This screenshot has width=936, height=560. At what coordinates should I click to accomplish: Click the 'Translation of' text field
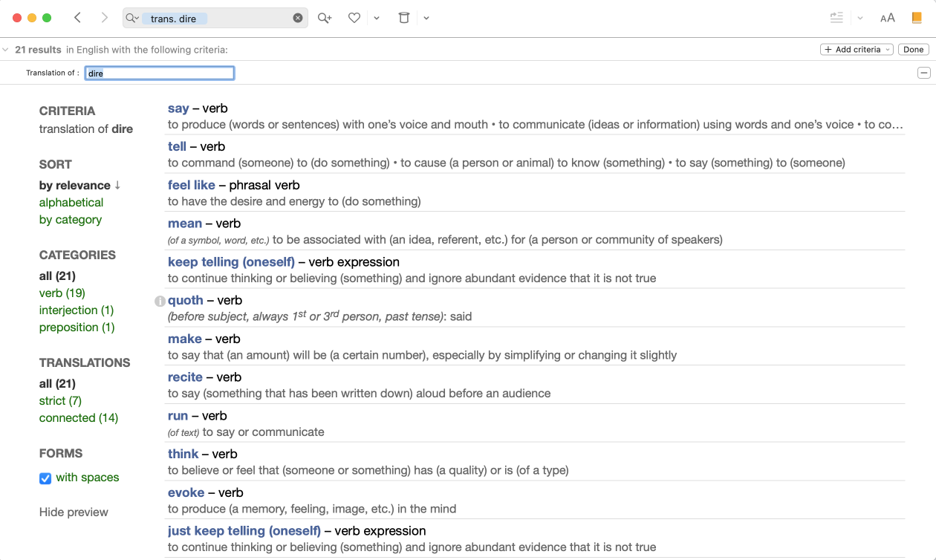point(160,73)
